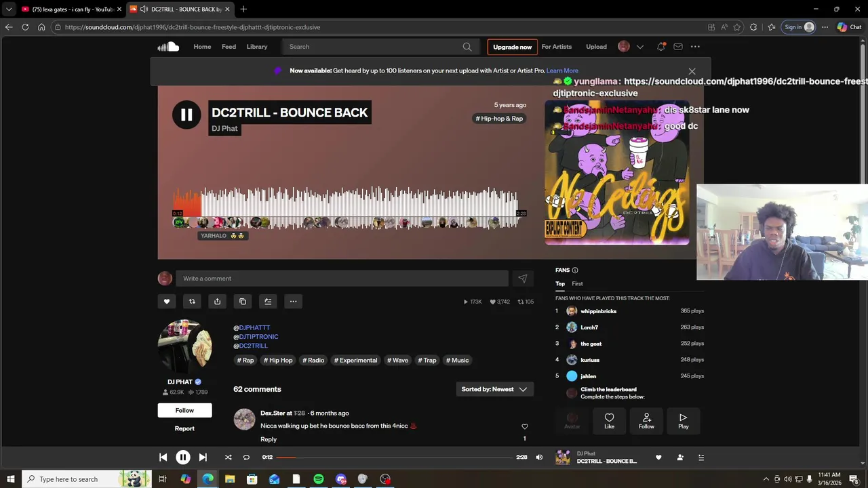Click the Write a comment field
The width and height of the screenshot is (868, 488).
(x=342, y=279)
